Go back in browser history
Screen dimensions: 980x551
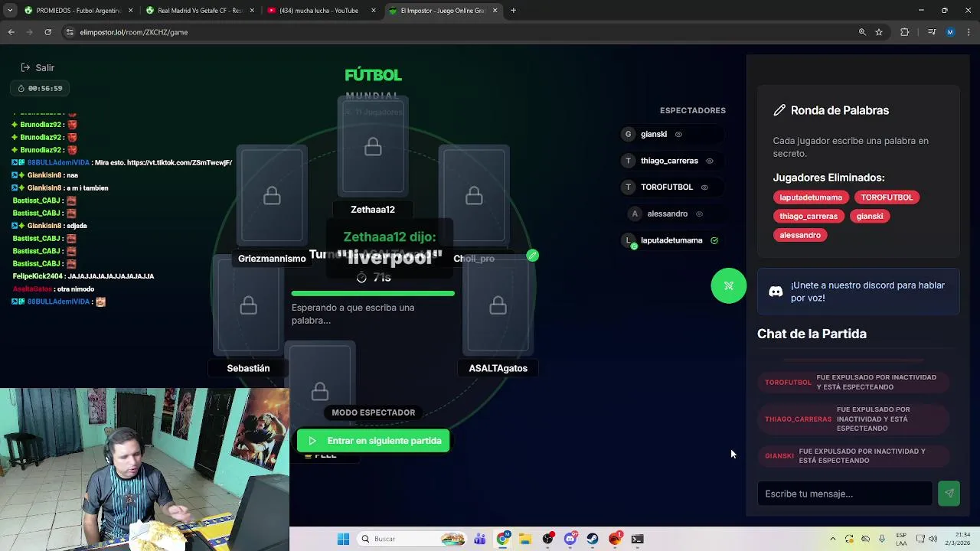[x=11, y=32]
